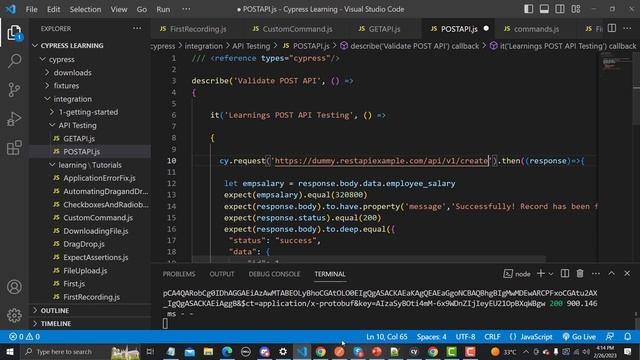The height and width of the screenshot is (360, 640).
Task: Open the Explorer view in activity bar
Action: 14,33
